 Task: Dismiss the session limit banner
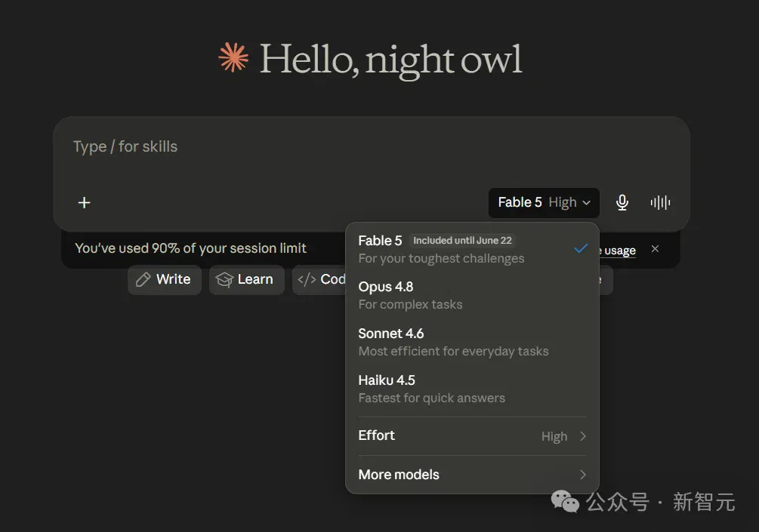[655, 248]
